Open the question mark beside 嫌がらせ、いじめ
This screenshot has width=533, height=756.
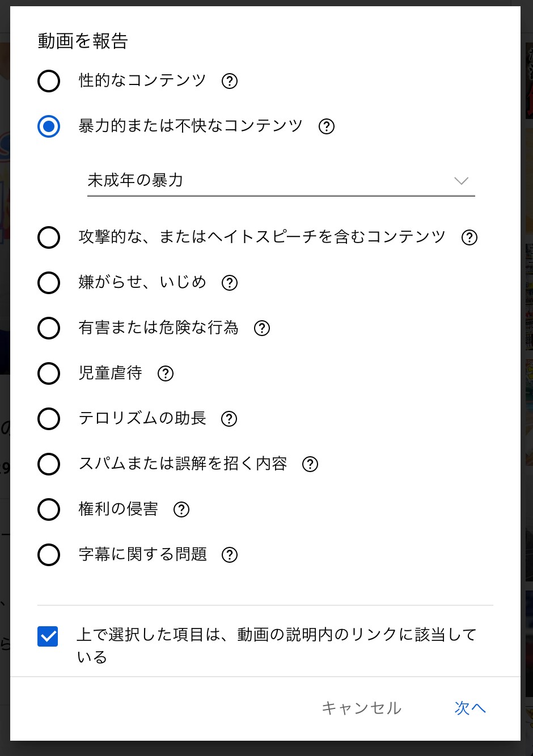click(x=230, y=283)
